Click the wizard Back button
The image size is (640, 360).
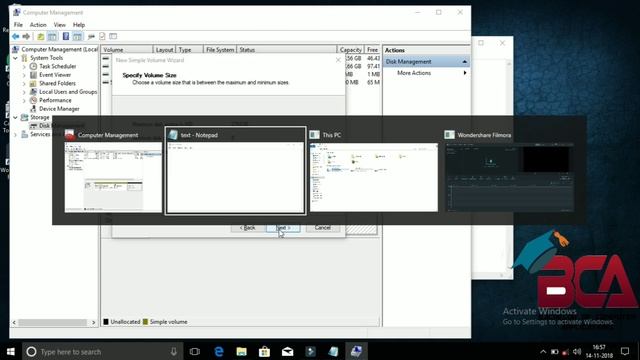(x=247, y=228)
